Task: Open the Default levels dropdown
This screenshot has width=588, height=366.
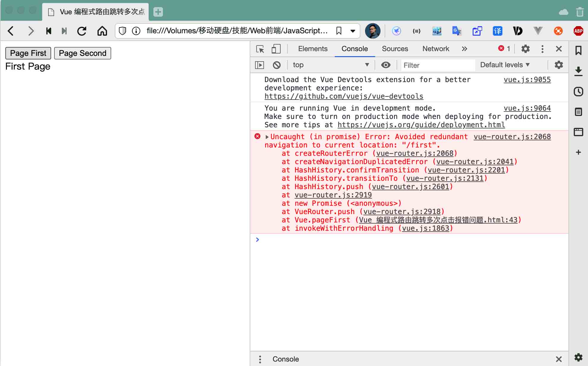Action: click(505, 65)
